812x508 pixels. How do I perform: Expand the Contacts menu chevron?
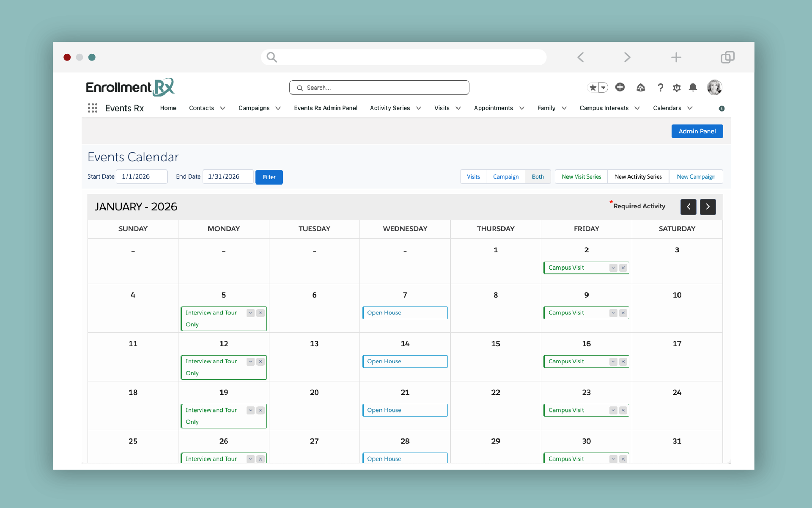(x=223, y=108)
